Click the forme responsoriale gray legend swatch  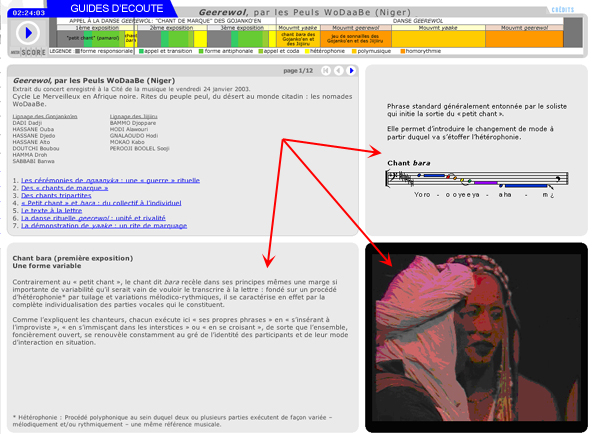77,51
